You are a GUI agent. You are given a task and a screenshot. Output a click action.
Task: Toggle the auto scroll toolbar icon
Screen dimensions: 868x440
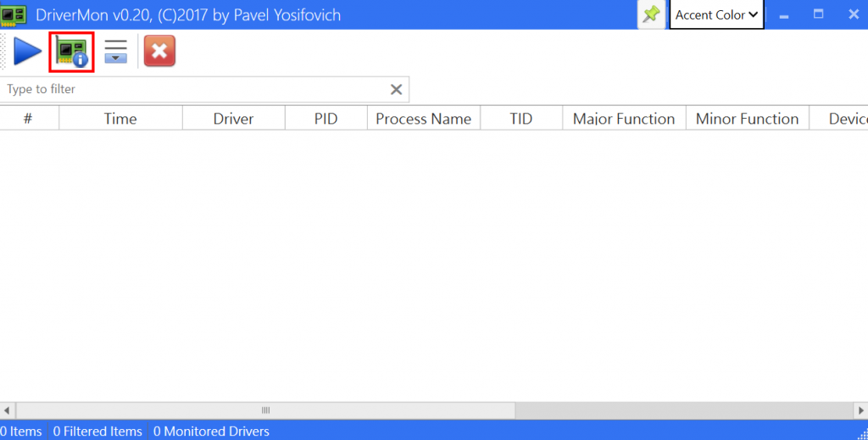115,52
